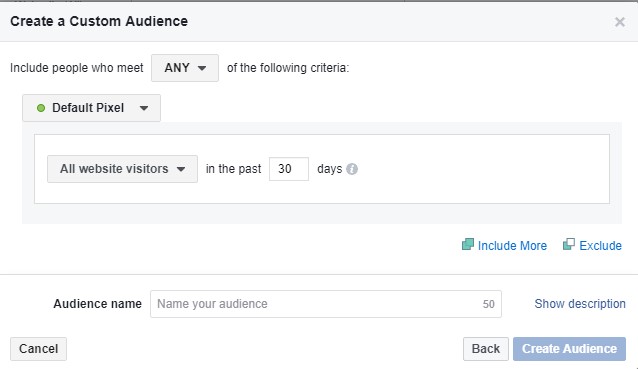Click the green pixel status dot

41,108
